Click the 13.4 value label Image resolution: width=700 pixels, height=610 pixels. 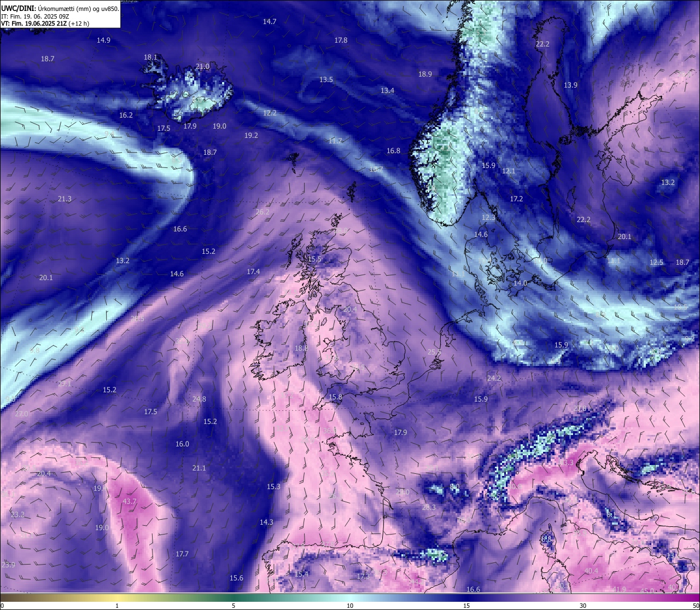(x=387, y=90)
